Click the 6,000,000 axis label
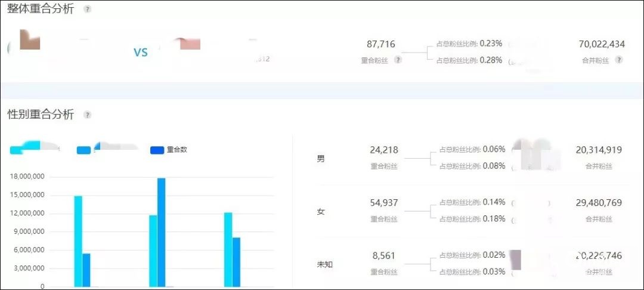 click(29, 250)
